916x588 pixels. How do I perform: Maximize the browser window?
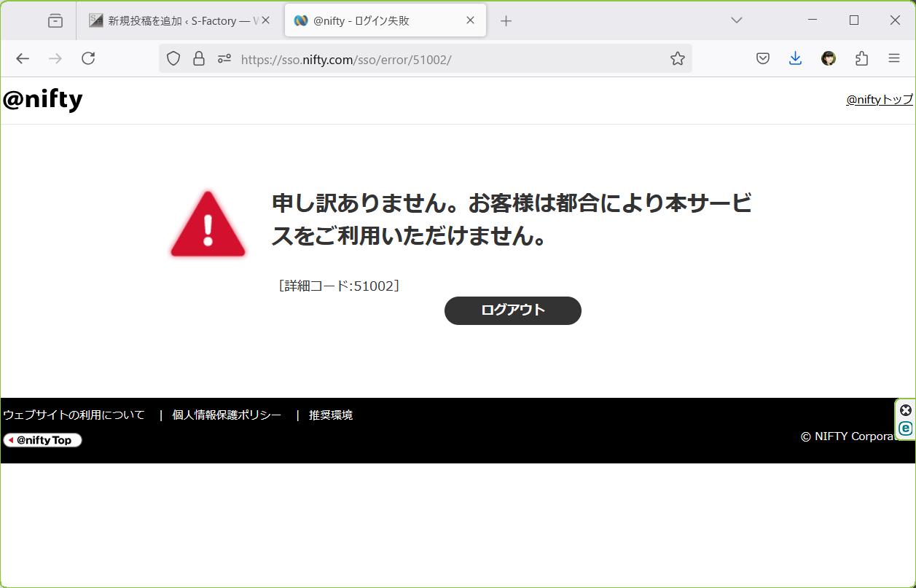(x=854, y=20)
